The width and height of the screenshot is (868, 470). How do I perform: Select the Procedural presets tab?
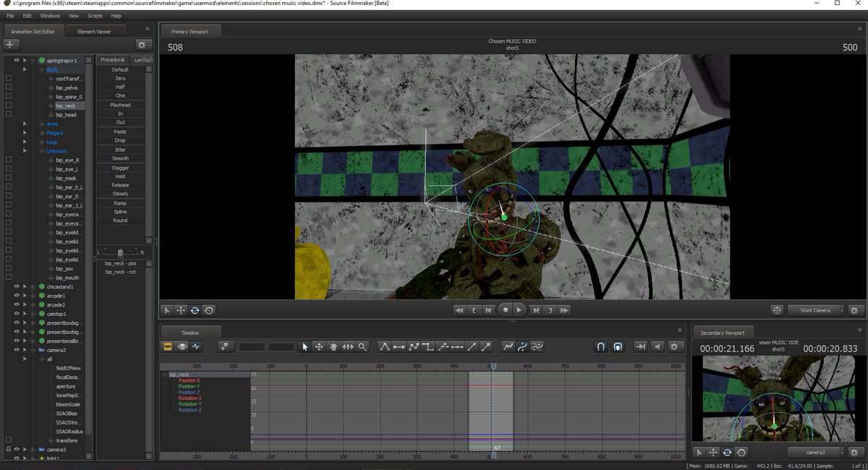(112, 60)
